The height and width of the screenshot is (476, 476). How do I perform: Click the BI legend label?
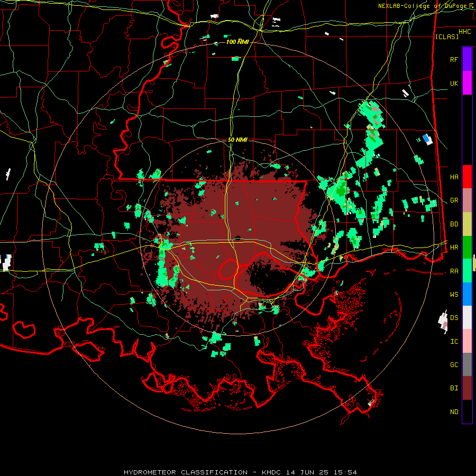click(454, 388)
